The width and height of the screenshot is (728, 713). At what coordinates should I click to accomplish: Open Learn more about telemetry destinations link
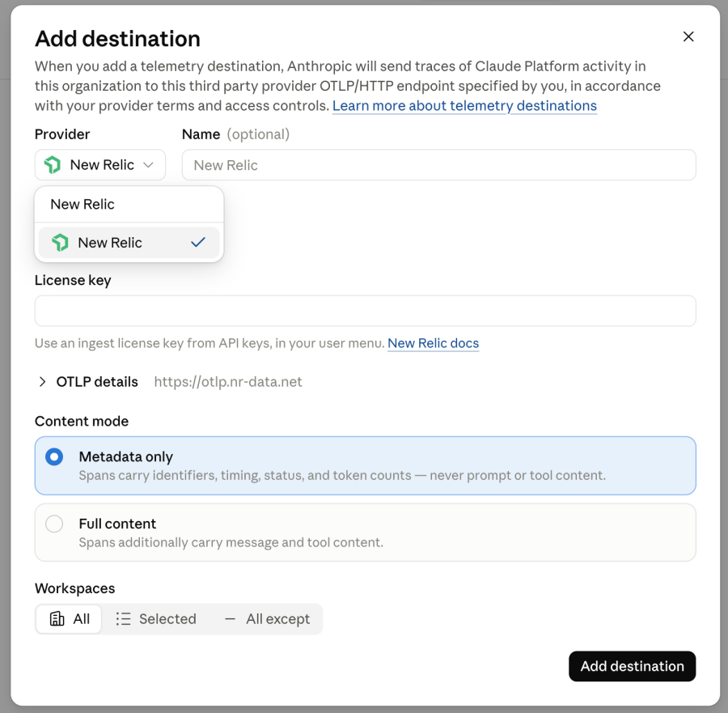[464, 106]
